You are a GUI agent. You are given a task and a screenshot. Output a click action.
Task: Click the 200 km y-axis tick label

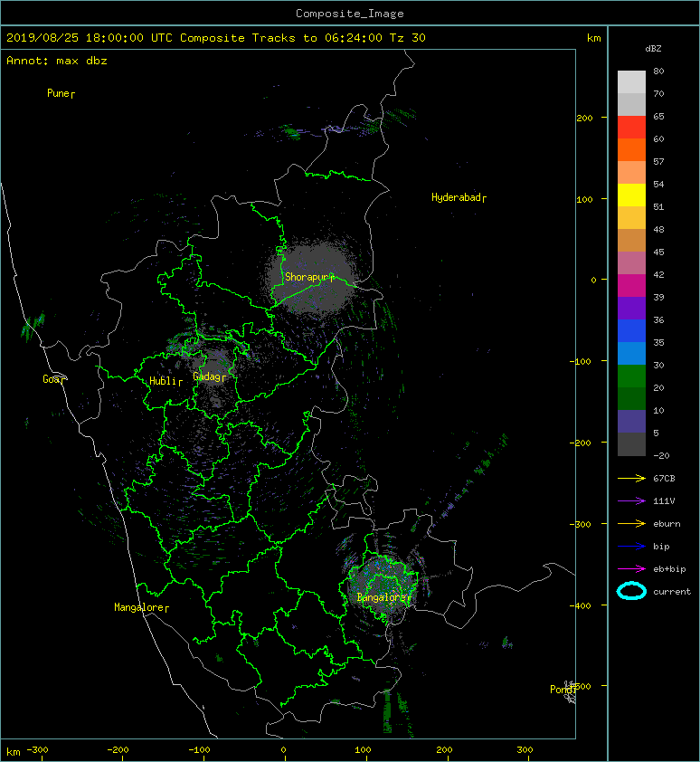click(x=585, y=118)
